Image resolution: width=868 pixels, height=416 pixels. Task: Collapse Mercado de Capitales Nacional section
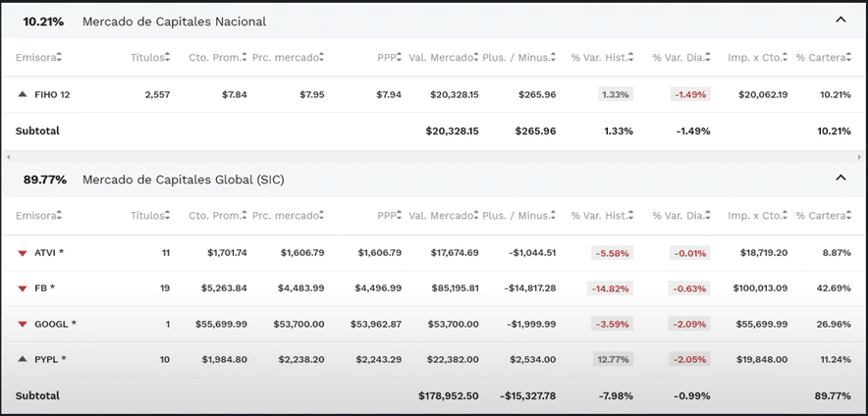841,20
